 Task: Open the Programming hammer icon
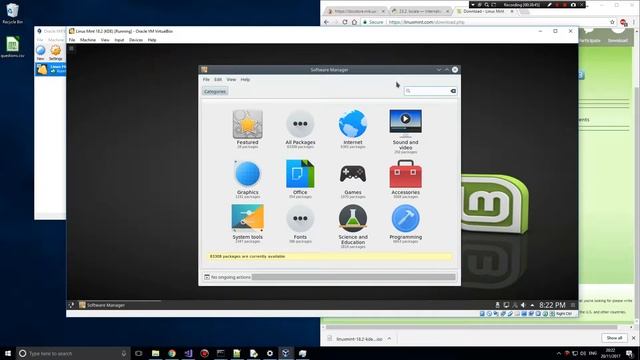[405, 218]
